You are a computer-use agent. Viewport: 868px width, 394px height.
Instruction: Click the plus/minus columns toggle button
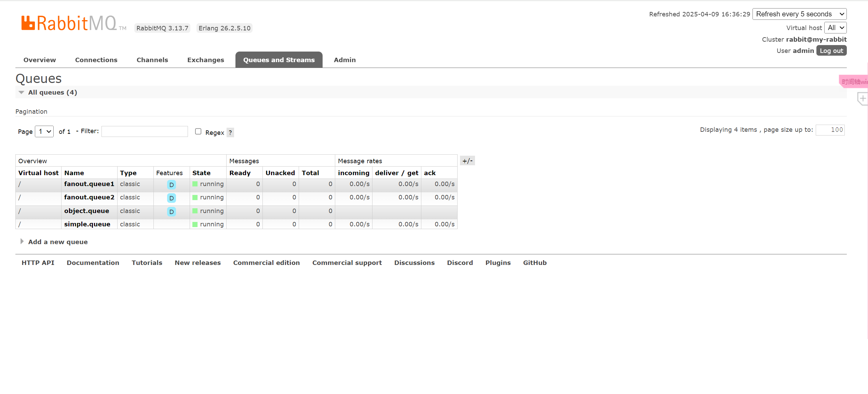click(x=467, y=161)
